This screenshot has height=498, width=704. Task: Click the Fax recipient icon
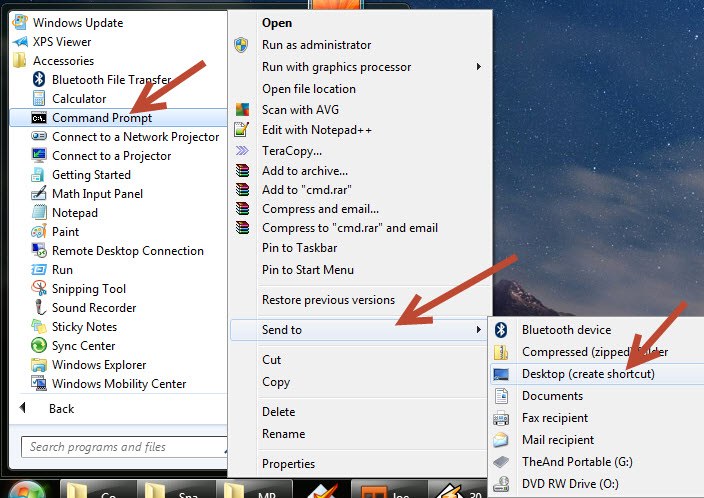pyautogui.click(x=501, y=418)
